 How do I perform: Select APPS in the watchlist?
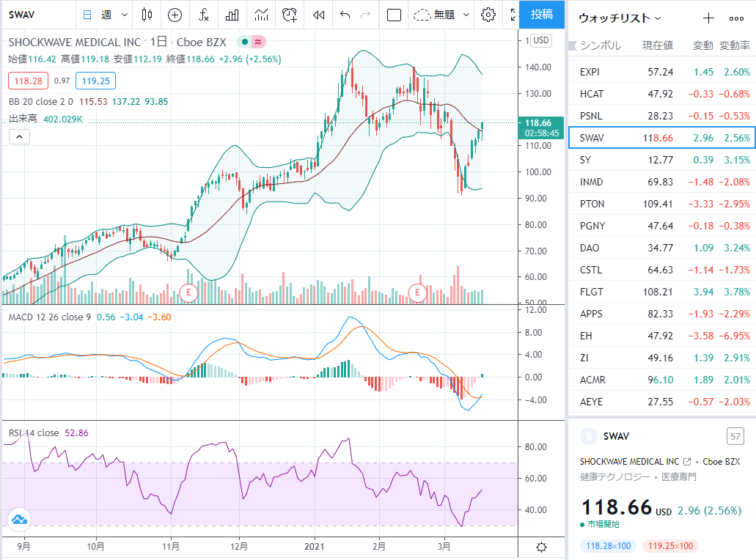(x=662, y=314)
